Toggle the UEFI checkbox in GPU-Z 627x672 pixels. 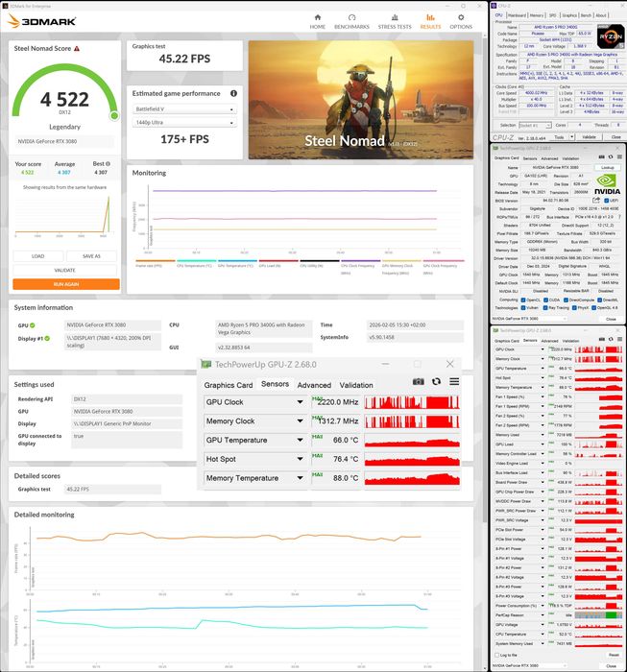[x=607, y=201]
